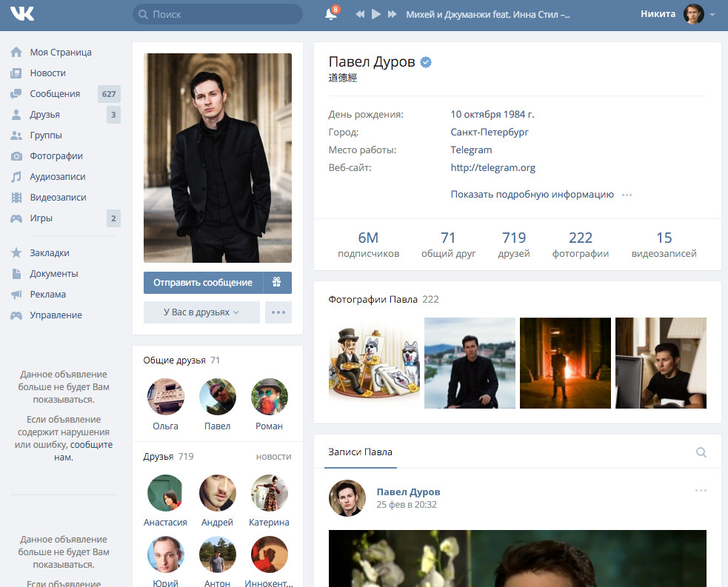Open the telegram.org website link
Screen dimensions: 728x587
[x=492, y=168]
